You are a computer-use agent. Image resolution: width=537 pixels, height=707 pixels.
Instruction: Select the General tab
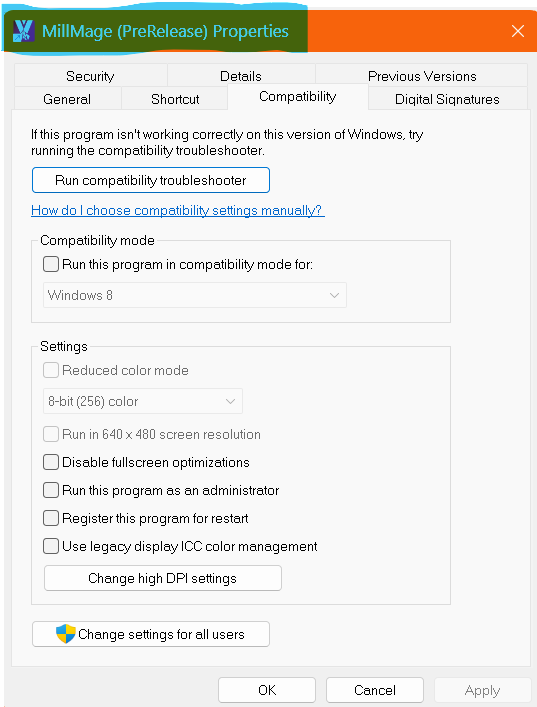click(x=67, y=99)
